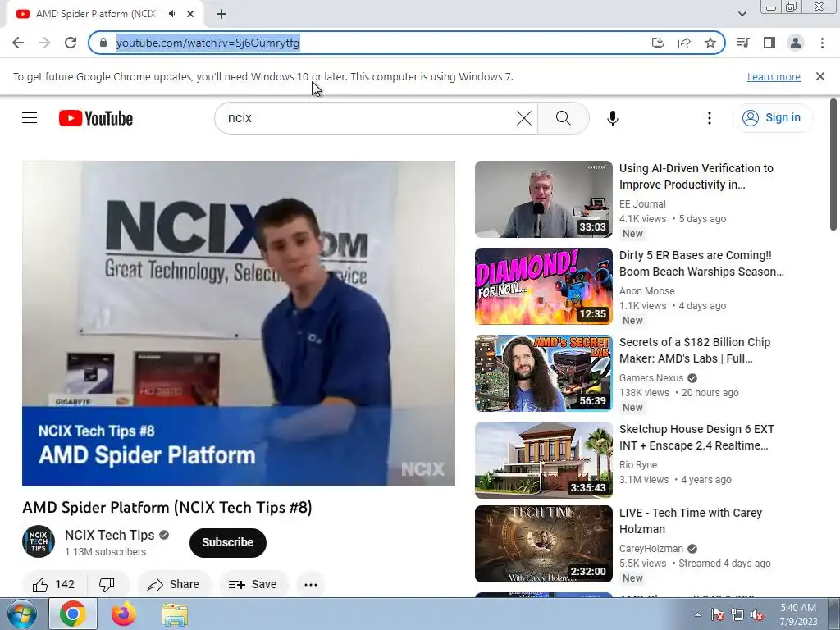Screen dimensions: 840x630
Task: Open the taskbar clock 5:40 AM
Action: tap(798, 614)
